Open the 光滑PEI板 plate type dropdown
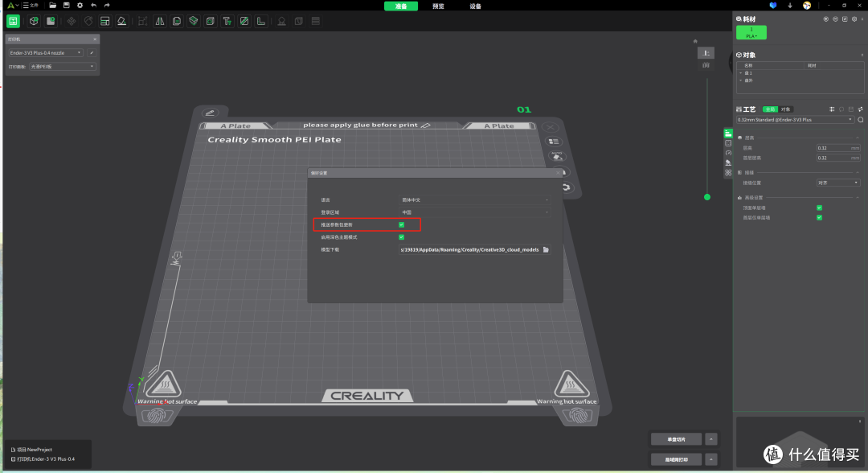Screen dimensions: 868x473 (62, 67)
